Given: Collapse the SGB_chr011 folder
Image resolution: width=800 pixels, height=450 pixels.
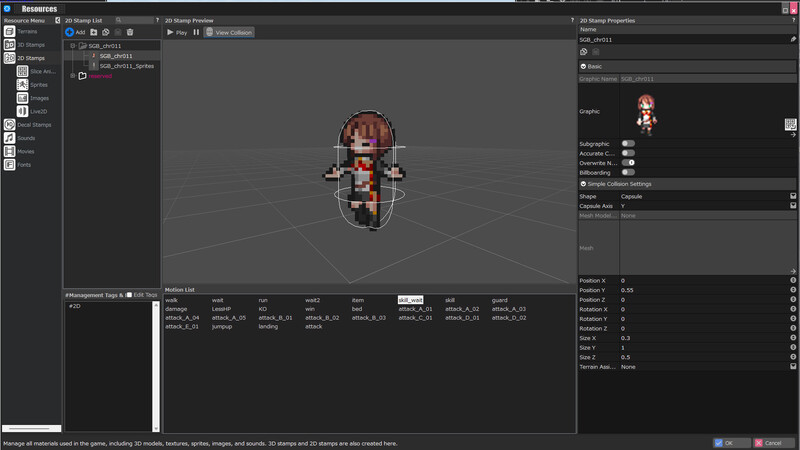Looking at the screenshot, I should (73, 46).
